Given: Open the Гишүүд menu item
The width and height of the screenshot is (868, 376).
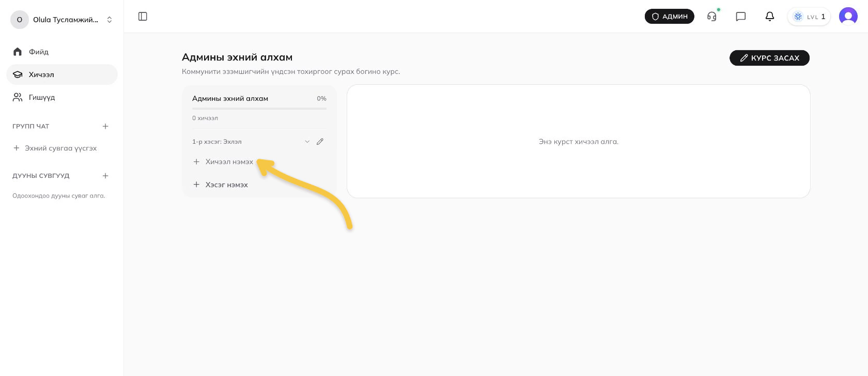Looking at the screenshot, I should 62,97.
